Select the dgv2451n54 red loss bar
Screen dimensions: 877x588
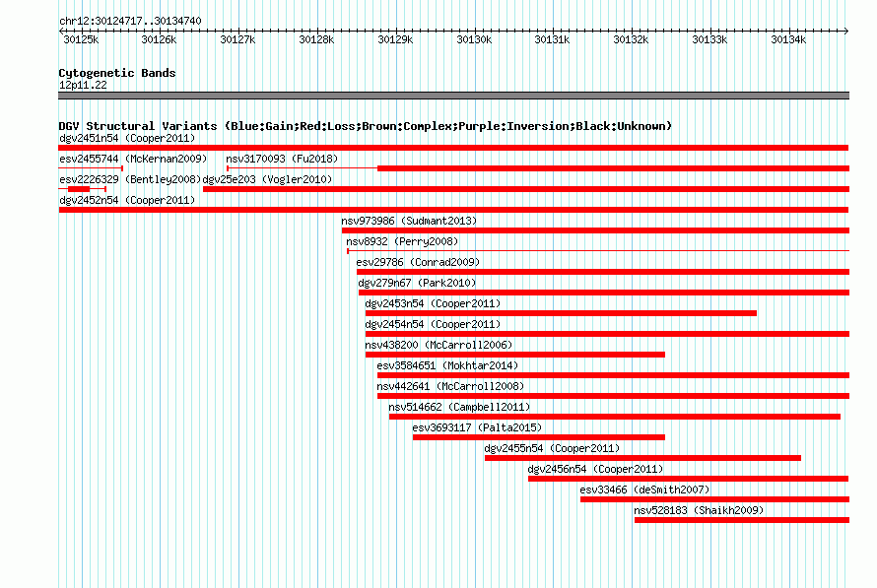[453, 148]
